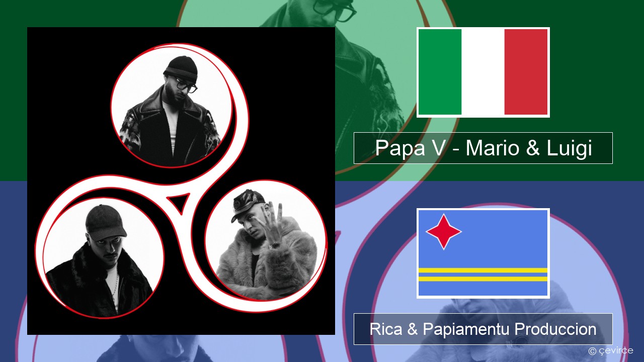
Task: Open the 'Rica & Papiamentu Produccion' label
Action: 483,329
